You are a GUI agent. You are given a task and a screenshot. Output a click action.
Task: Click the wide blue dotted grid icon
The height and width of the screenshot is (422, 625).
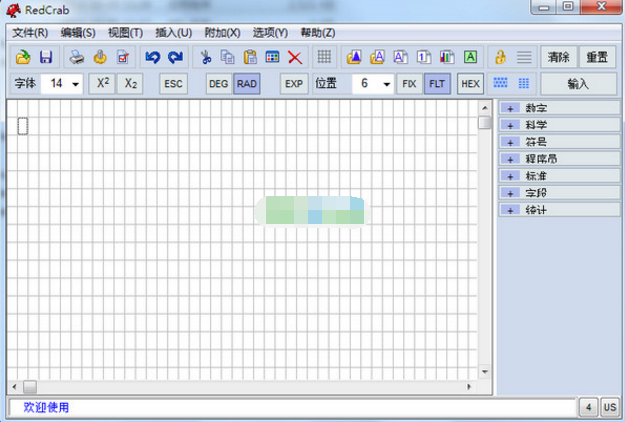pyautogui.click(x=501, y=83)
